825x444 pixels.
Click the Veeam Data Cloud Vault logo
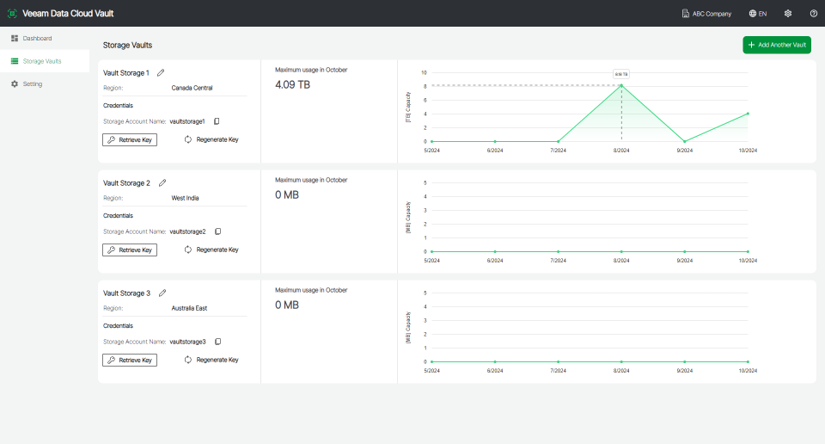(12, 14)
